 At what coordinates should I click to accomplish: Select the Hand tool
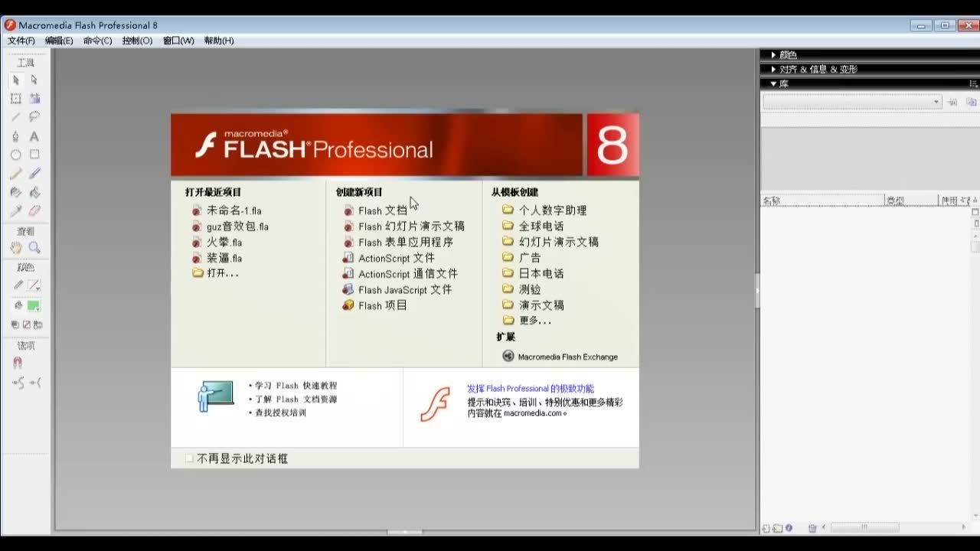[x=15, y=248]
